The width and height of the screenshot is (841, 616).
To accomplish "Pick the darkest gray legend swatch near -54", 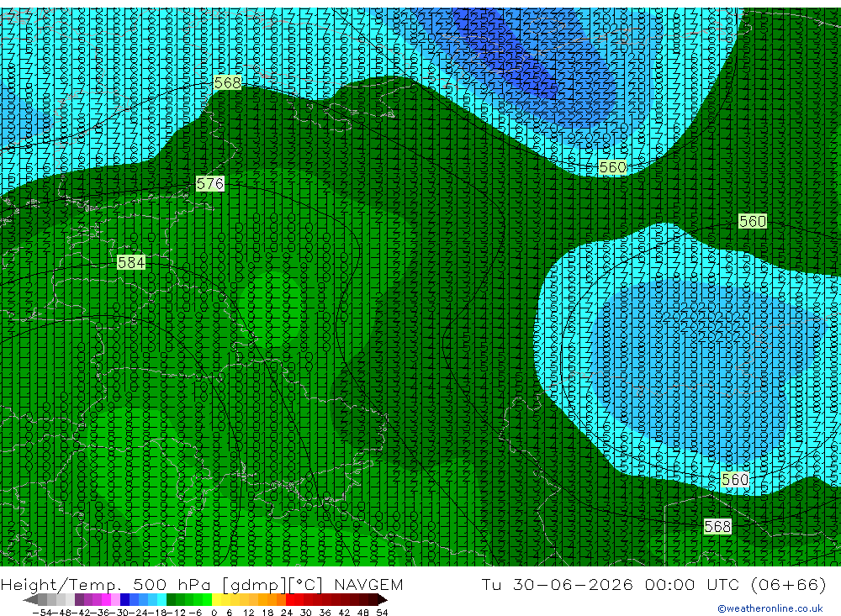I will 42,599.
